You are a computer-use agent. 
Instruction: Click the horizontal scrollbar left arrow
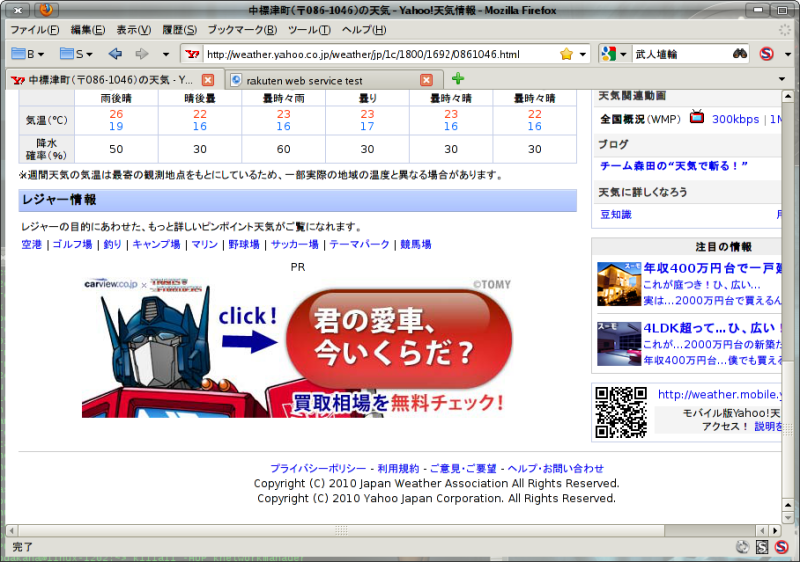coord(11,530)
